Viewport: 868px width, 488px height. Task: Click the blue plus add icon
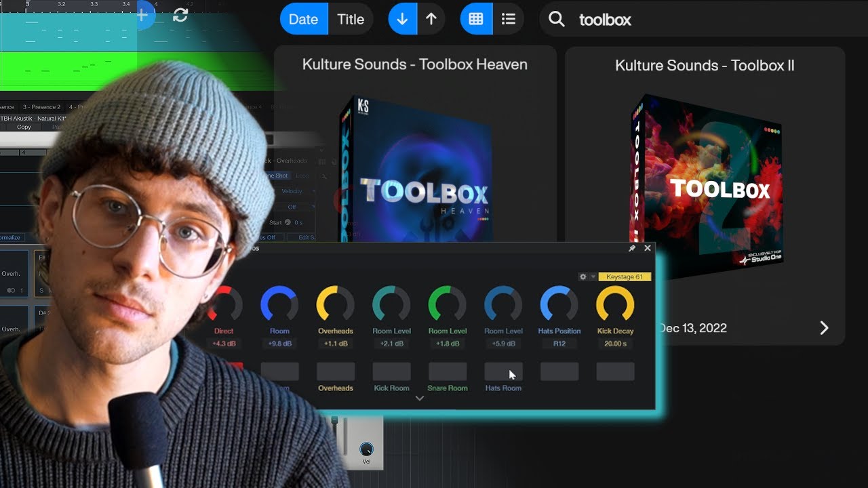pyautogui.click(x=142, y=14)
